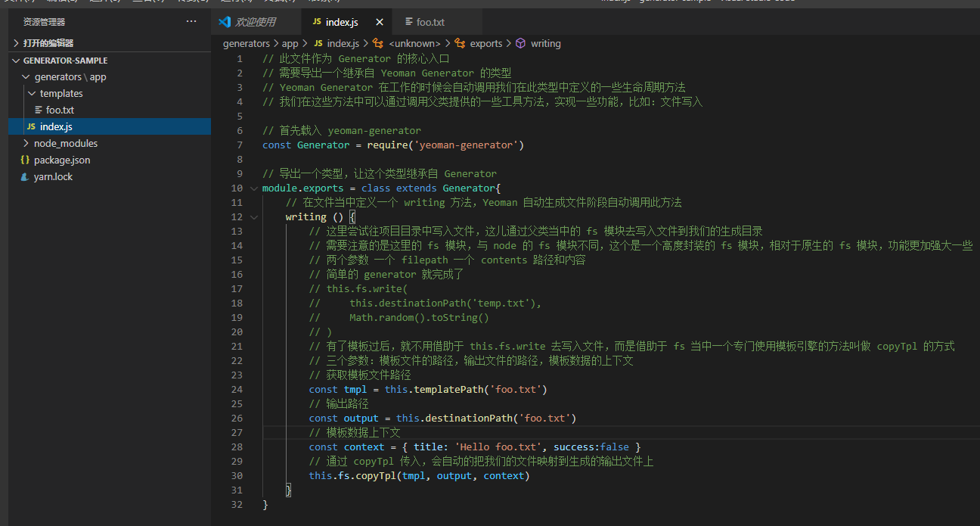This screenshot has width=980, height=526.
Task: Click line number 12 in the gutter
Action: tap(237, 216)
